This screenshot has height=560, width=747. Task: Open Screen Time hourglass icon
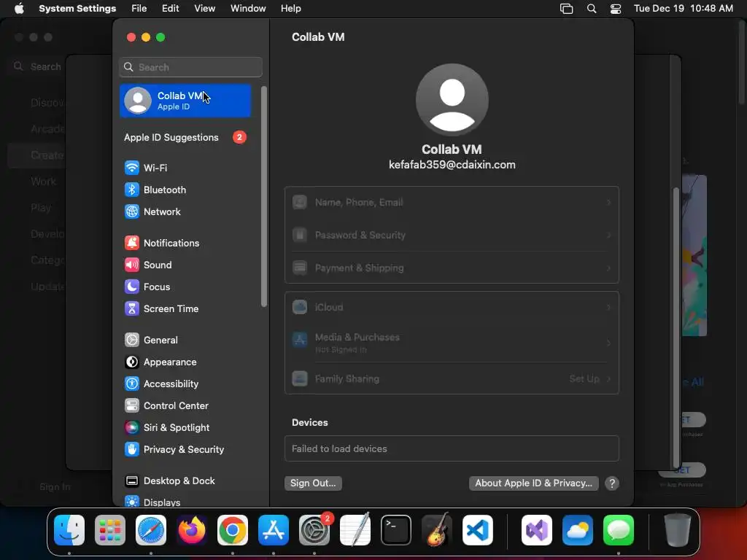click(131, 308)
